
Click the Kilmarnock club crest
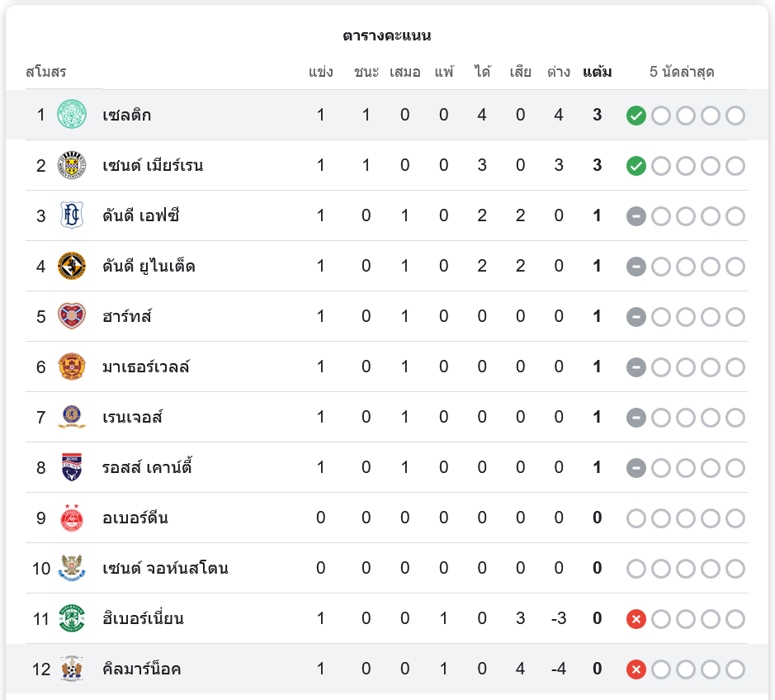[x=72, y=669]
